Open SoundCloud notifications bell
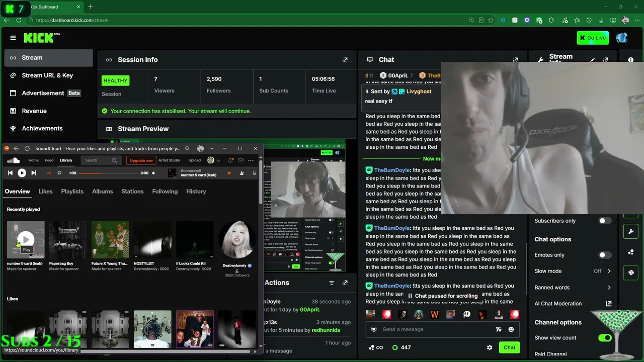The width and height of the screenshot is (644, 362). click(230, 160)
